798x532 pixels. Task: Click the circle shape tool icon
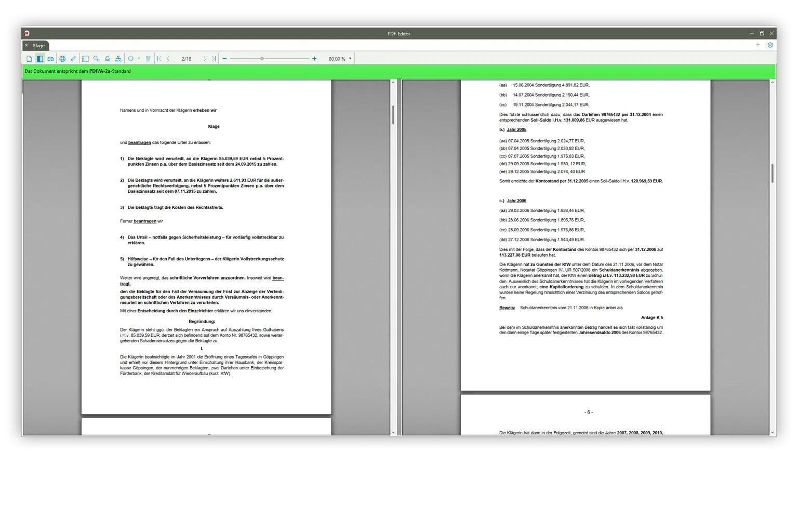(131, 59)
